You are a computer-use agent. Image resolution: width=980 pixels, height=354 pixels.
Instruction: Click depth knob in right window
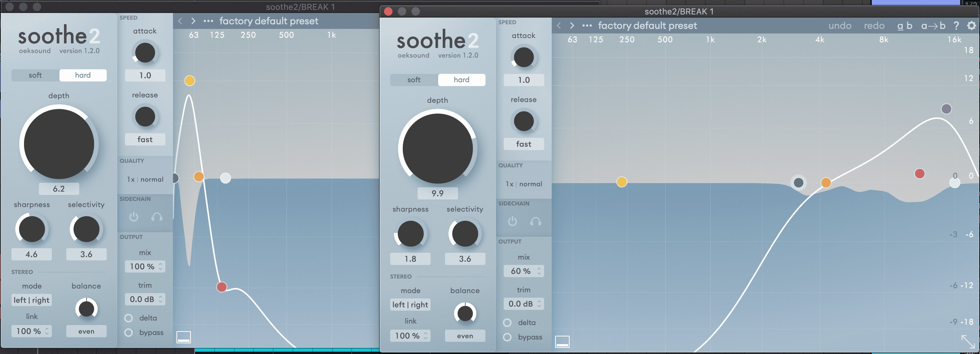[438, 148]
